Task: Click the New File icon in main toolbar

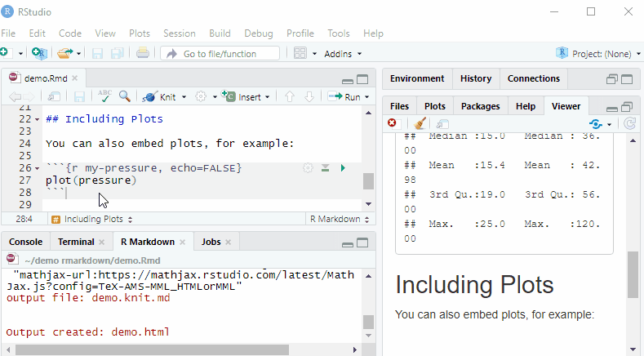Action: point(6,53)
